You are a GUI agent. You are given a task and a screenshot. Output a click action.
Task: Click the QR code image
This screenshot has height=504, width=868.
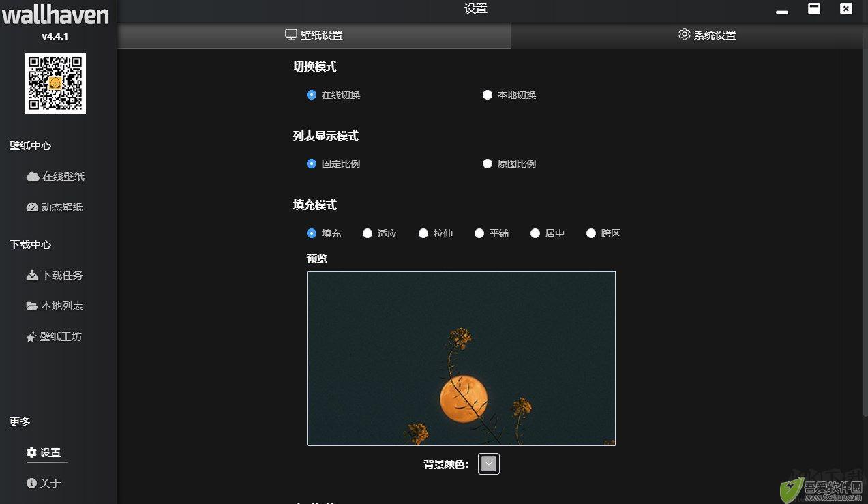[x=55, y=83]
